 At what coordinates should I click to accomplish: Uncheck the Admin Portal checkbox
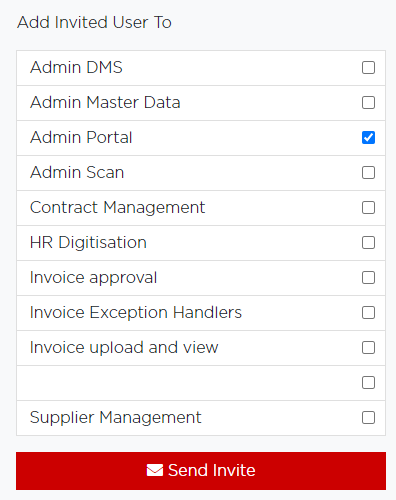point(368,138)
